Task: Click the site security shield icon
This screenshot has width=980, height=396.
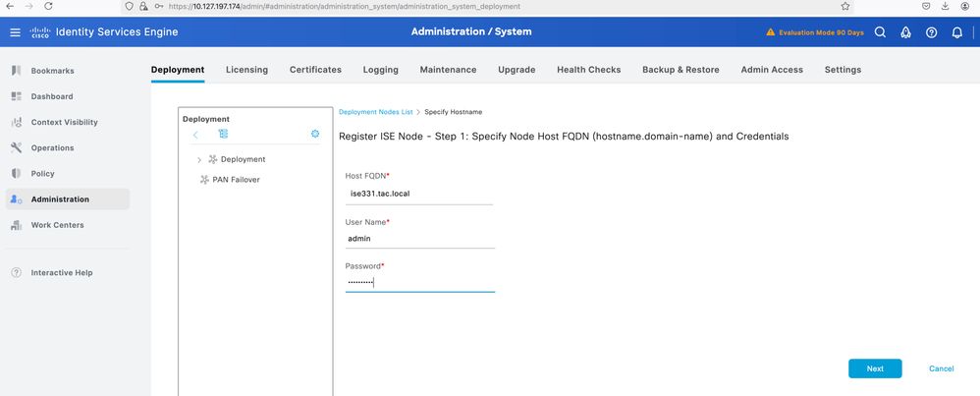Action: point(129,6)
